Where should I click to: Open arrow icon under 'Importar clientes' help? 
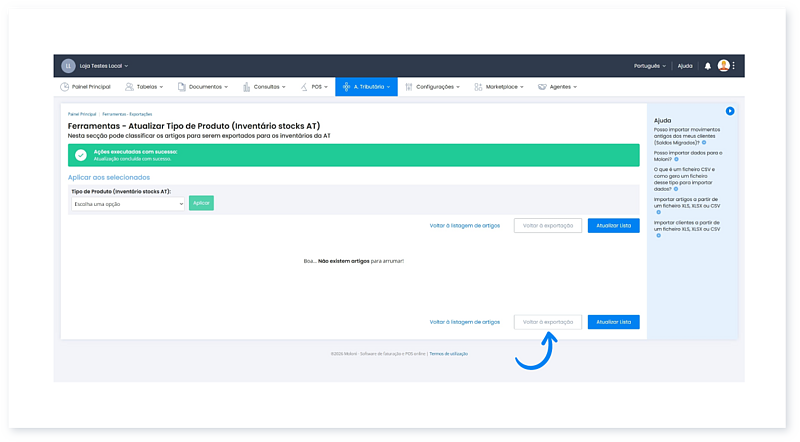click(x=658, y=235)
